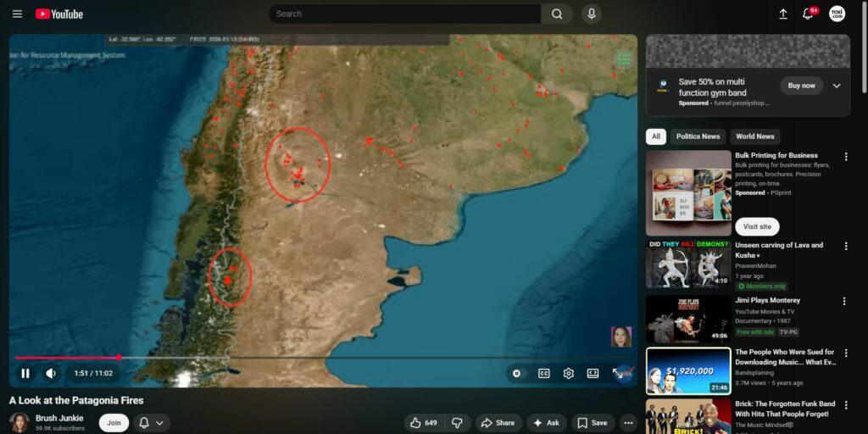868x434 pixels.
Task: Mute the video volume
Action: pyautogui.click(x=51, y=373)
